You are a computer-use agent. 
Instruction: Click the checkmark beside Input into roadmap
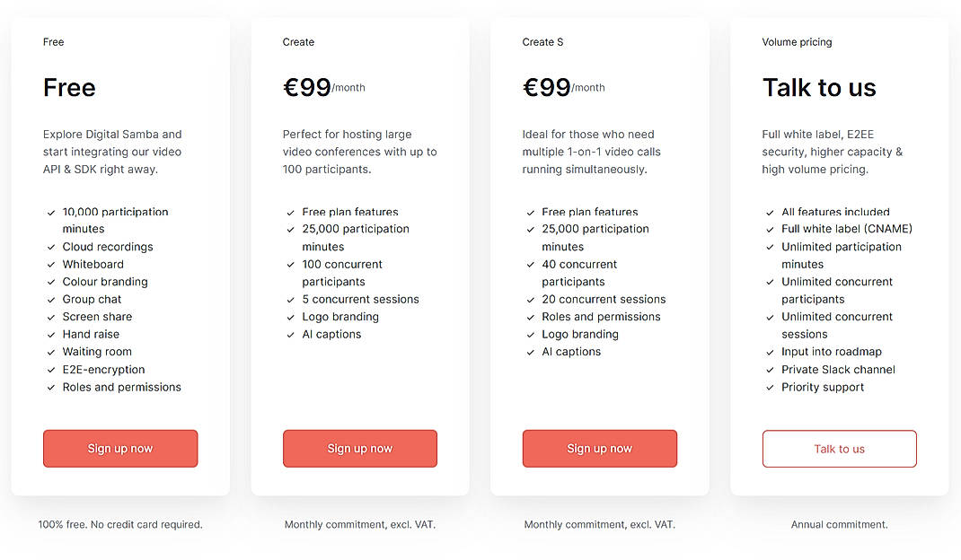point(770,352)
